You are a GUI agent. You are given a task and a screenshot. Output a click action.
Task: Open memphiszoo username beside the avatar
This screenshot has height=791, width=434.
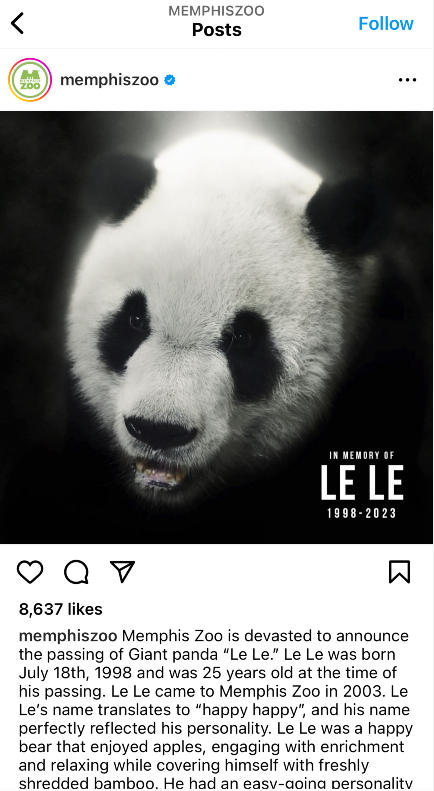pos(109,80)
